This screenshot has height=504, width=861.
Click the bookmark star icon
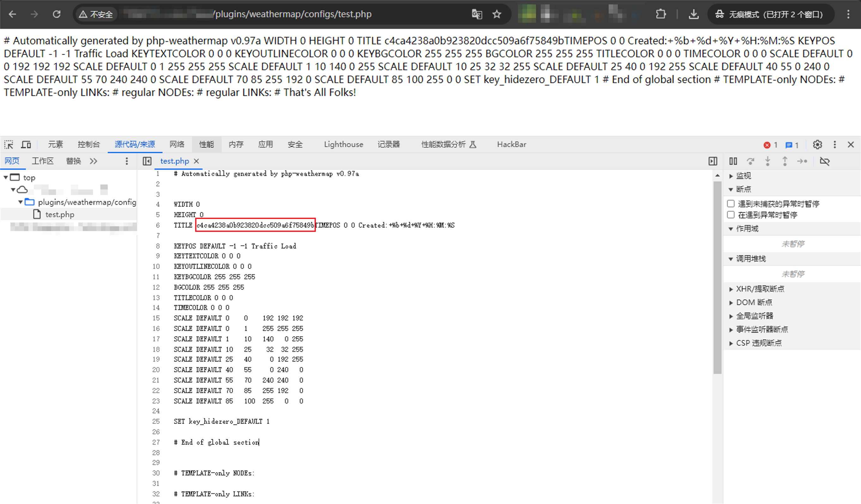point(497,14)
